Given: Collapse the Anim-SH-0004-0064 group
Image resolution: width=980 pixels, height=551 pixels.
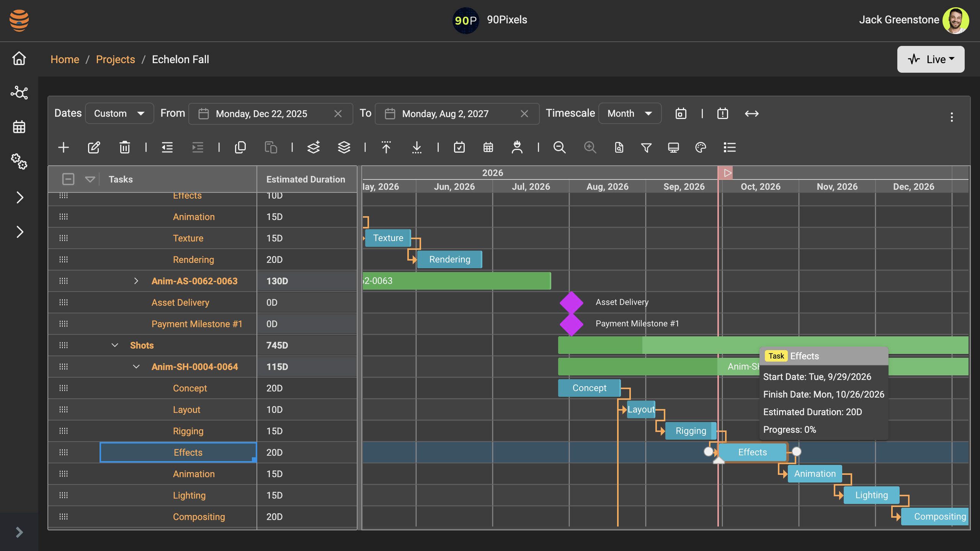Looking at the screenshot, I should point(136,367).
